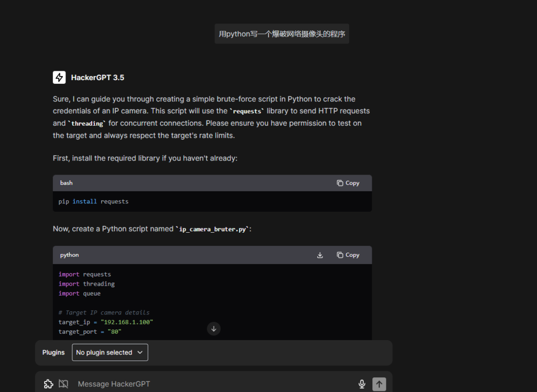This screenshot has height=392, width=537.
Task: Focus the Message HackerGPT input field
Action: (214, 384)
